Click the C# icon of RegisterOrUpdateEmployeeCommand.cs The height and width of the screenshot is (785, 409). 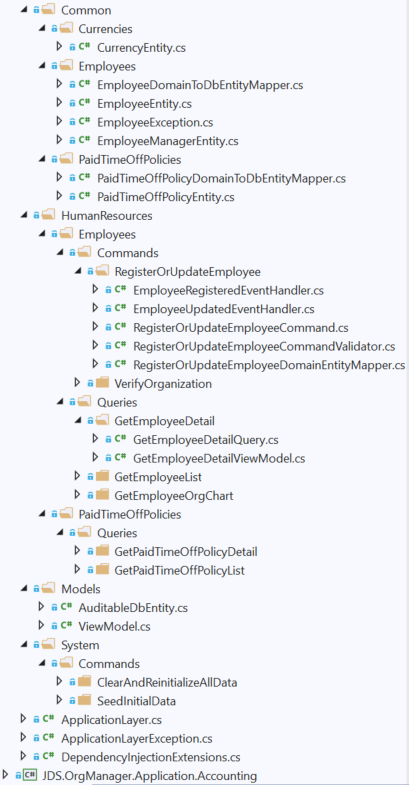click(120, 327)
